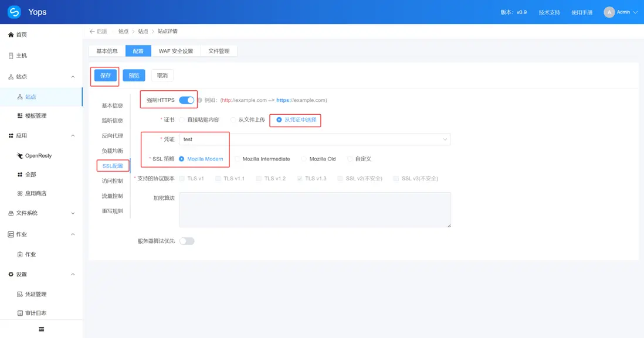Click the home icon beside 首页
This screenshot has height=338, width=644.
pyautogui.click(x=11, y=35)
